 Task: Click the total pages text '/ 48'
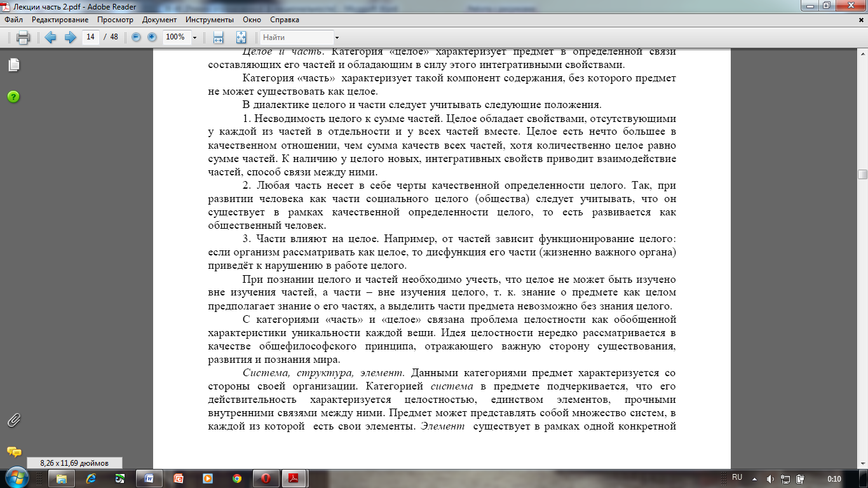111,37
